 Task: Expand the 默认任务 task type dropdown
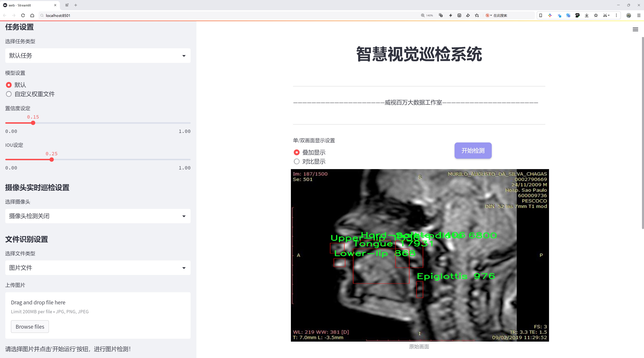tap(98, 56)
